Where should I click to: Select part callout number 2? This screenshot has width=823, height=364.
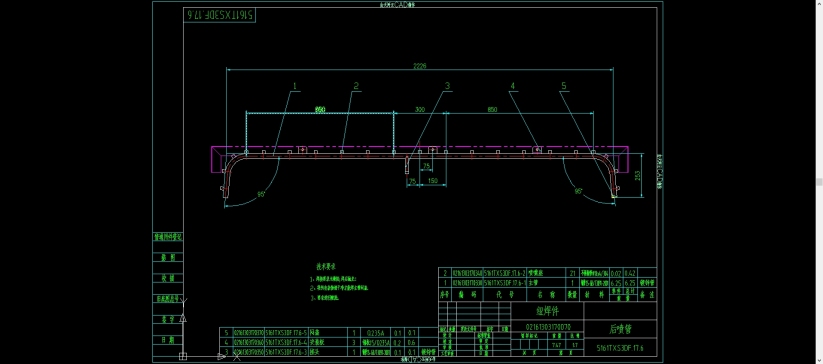356,86
